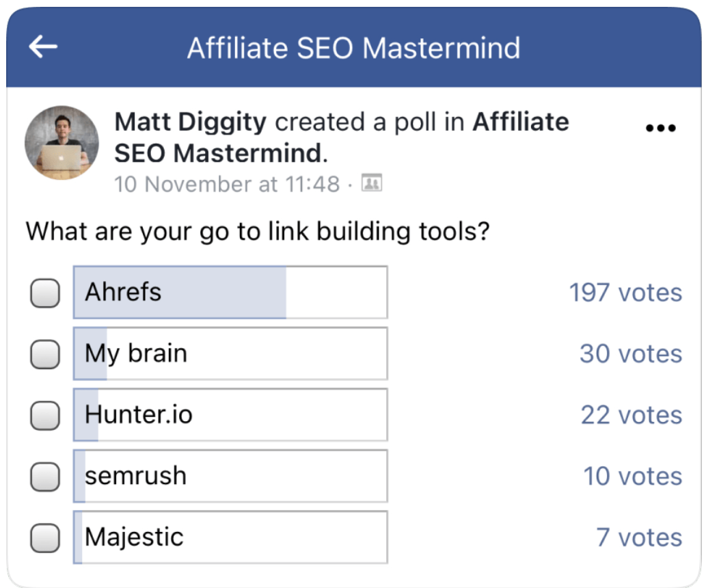Go back using the arrow icon
Viewport: 706px width, 588px height.
point(43,46)
